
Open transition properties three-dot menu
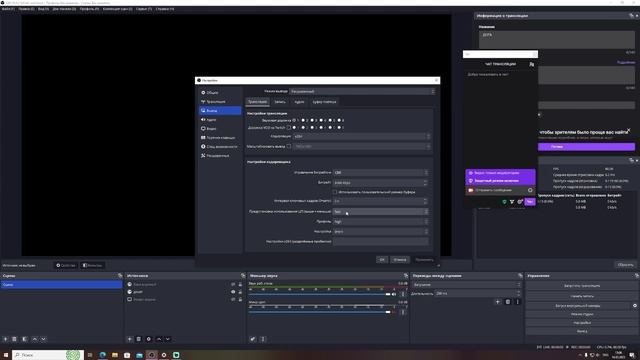518,302
